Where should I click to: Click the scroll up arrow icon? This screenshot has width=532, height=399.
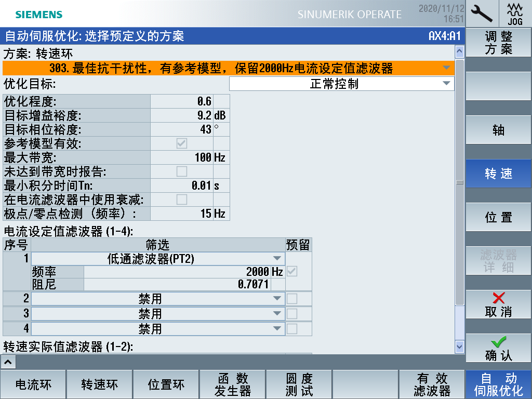[459, 51]
